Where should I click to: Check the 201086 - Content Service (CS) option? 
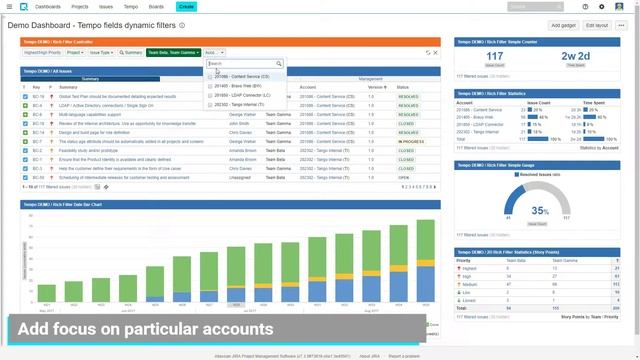[x=210, y=77]
